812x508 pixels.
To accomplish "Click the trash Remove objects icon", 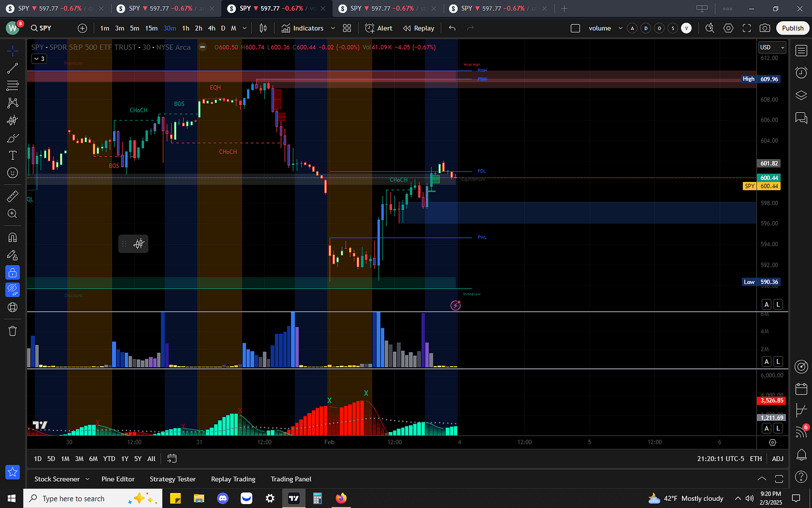I will tap(12, 331).
